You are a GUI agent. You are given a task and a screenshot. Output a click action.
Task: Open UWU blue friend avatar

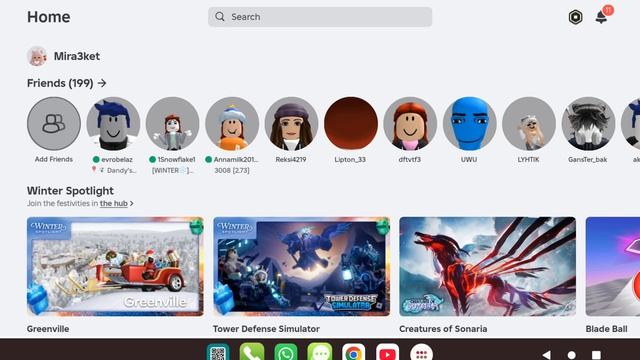469,124
